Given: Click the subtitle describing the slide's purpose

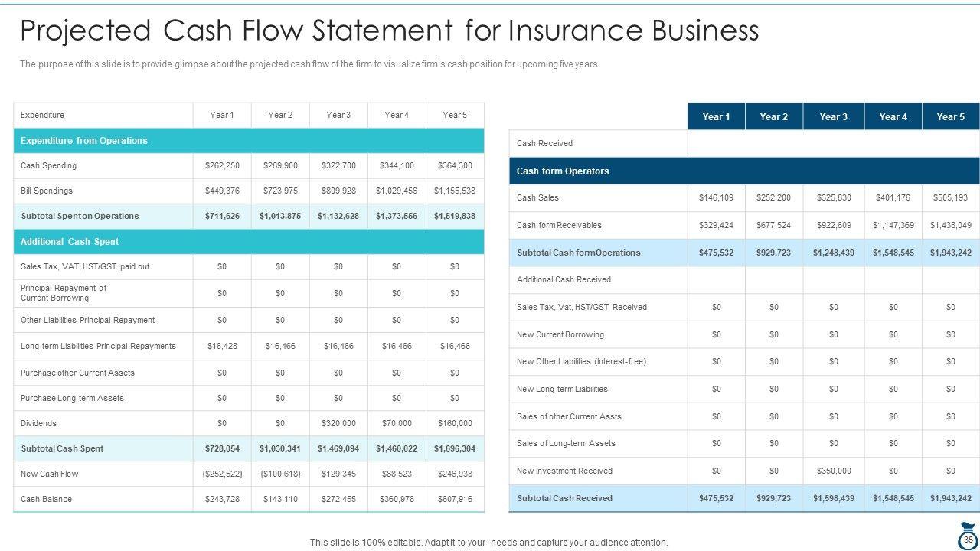Looking at the screenshot, I should tap(309, 64).
